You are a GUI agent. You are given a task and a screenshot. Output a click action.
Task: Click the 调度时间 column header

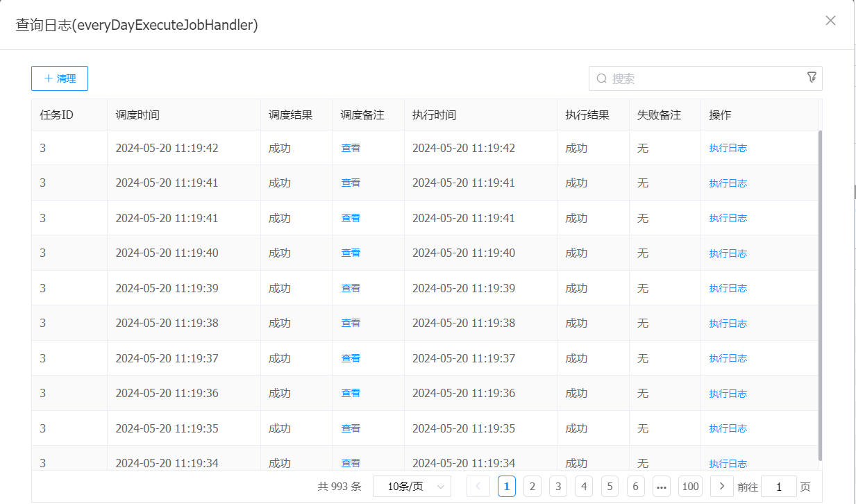click(x=137, y=115)
